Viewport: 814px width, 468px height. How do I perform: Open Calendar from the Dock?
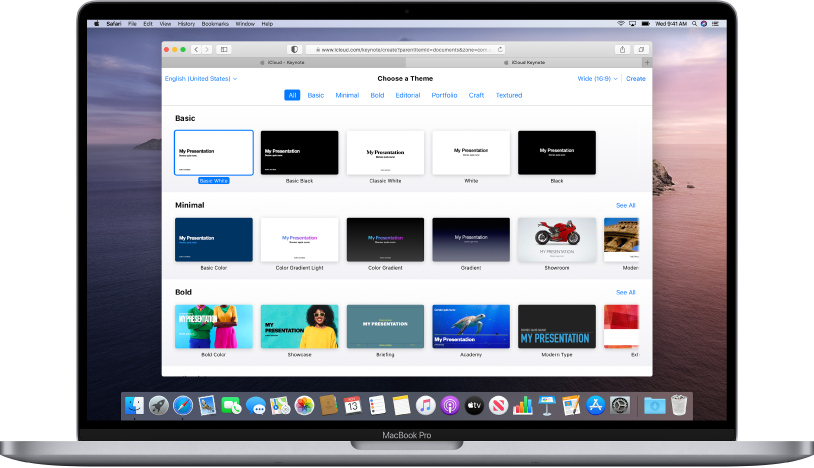352,405
